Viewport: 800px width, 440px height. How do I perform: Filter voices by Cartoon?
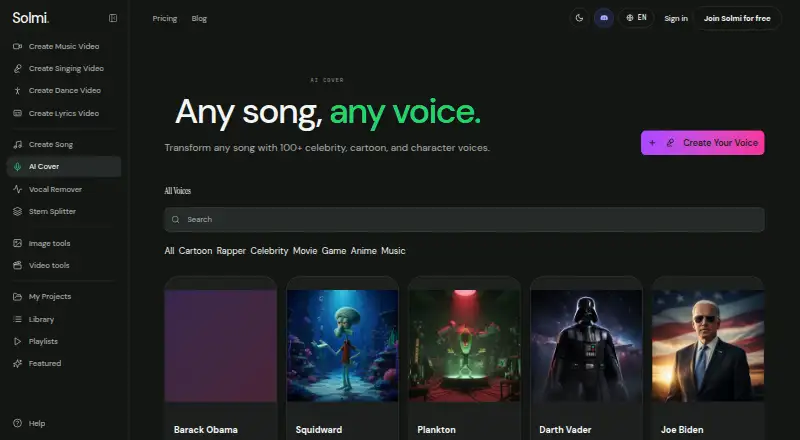pyautogui.click(x=195, y=251)
